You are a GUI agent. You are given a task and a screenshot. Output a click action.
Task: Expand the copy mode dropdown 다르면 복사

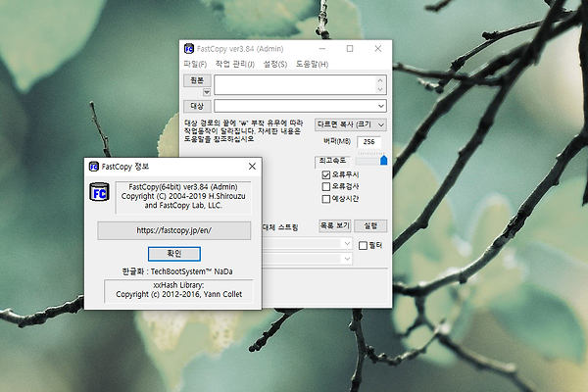[x=351, y=124]
